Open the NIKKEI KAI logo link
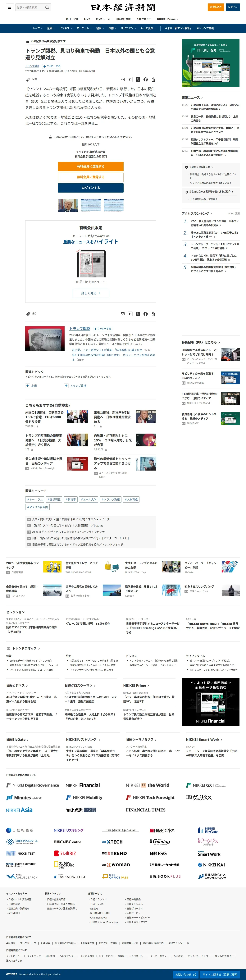This screenshot has width=246, height=980. [x=211, y=865]
